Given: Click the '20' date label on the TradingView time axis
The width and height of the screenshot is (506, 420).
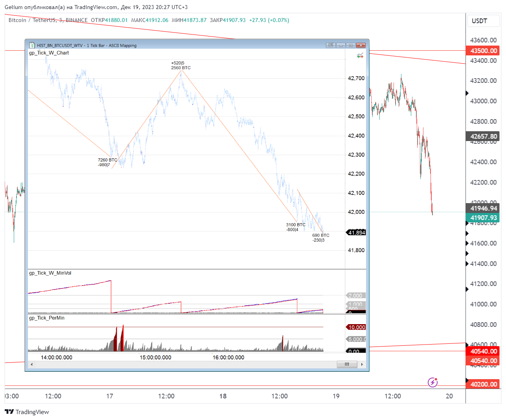Looking at the screenshot, I should [x=449, y=396].
